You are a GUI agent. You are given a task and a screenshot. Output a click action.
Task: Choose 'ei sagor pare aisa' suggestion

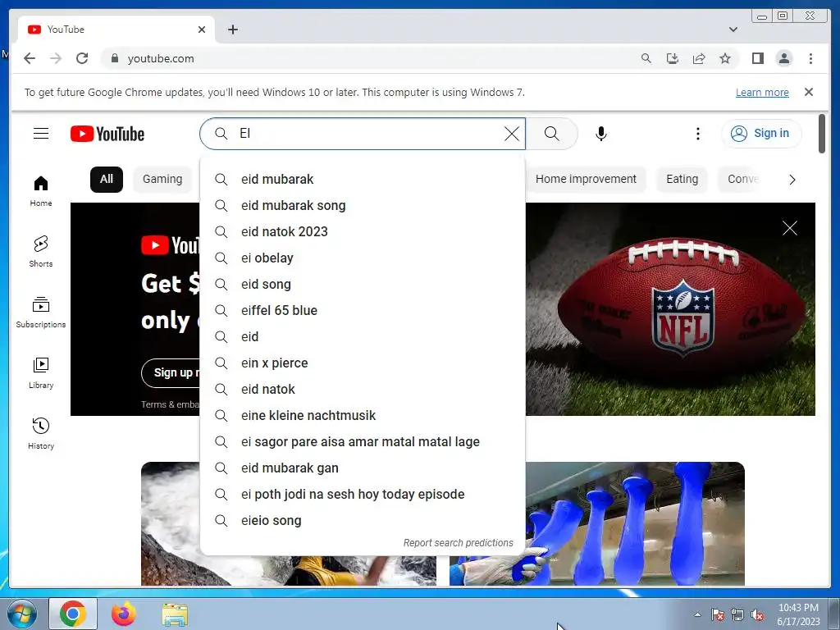(362, 441)
